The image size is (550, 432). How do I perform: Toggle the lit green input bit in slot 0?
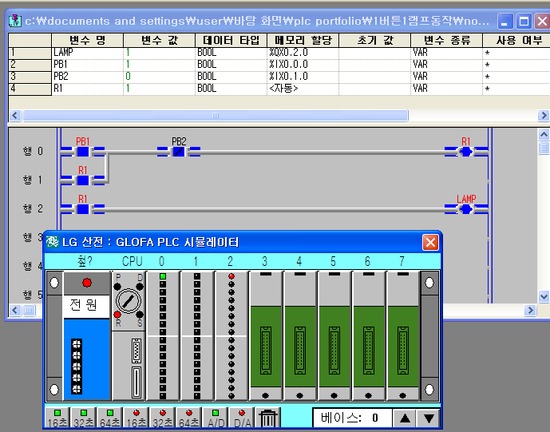(x=162, y=277)
